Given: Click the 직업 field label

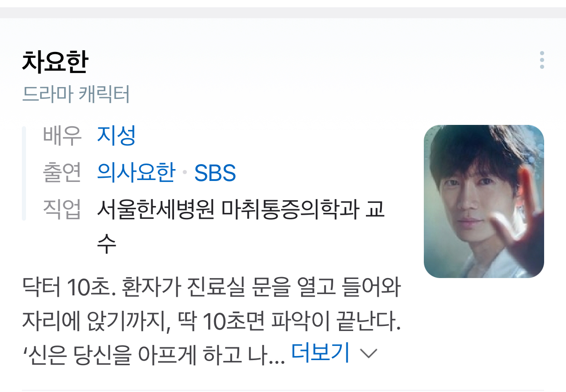Looking at the screenshot, I should coord(62,210).
